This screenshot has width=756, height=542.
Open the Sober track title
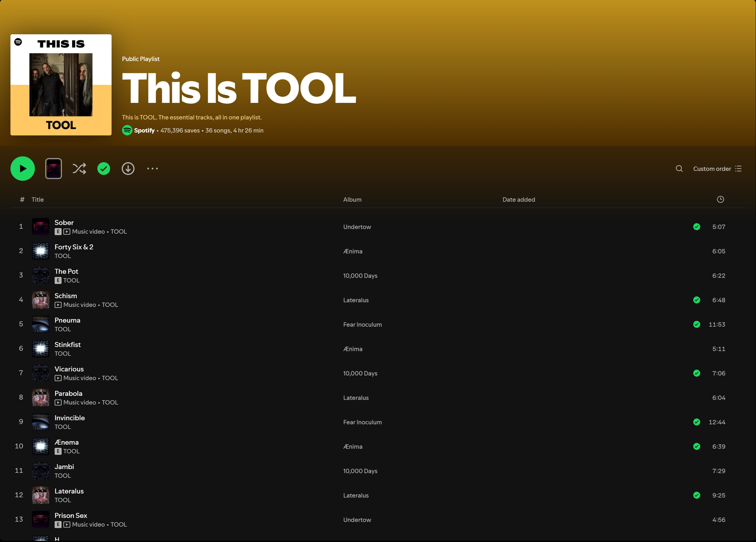pos(64,222)
